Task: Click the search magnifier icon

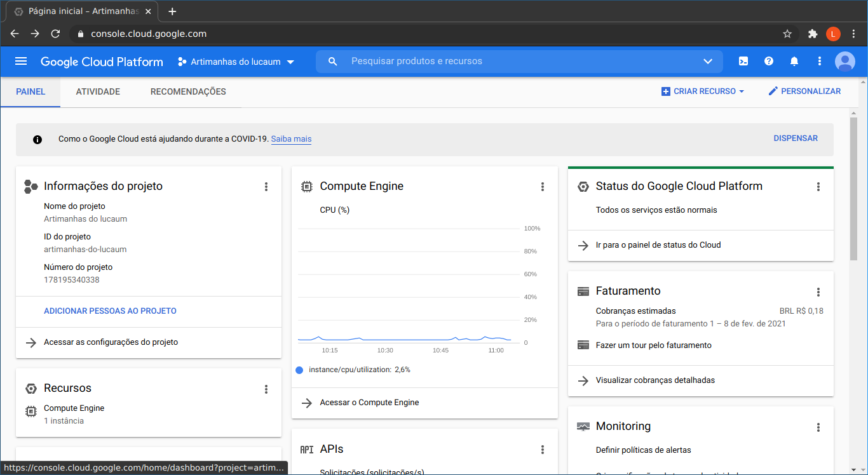Action: [332, 61]
